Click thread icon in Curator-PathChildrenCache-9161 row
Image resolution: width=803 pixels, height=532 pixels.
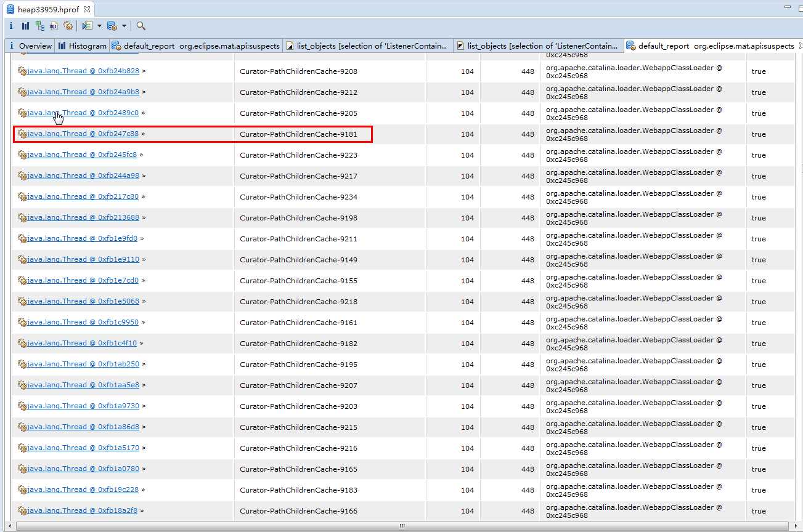(x=22, y=322)
